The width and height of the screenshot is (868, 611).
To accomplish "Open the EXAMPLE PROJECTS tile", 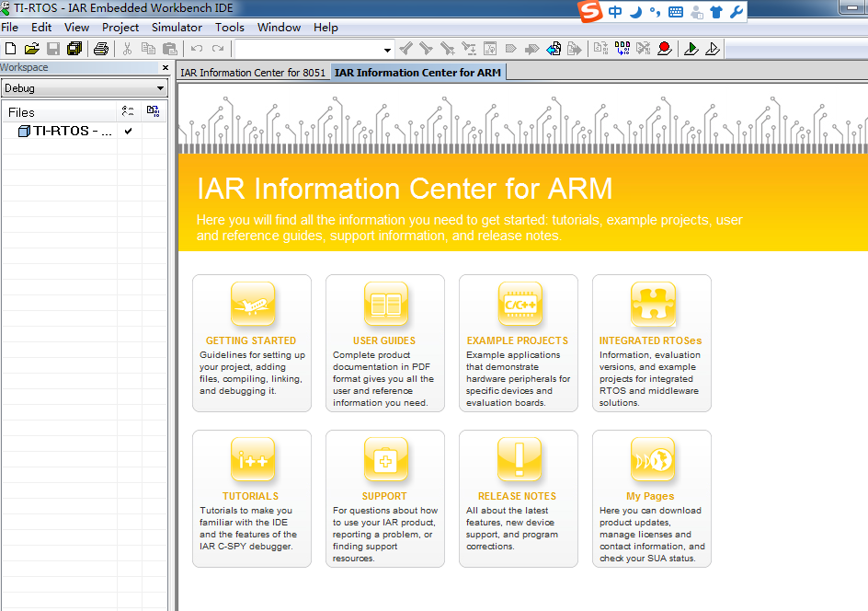I will [x=518, y=341].
